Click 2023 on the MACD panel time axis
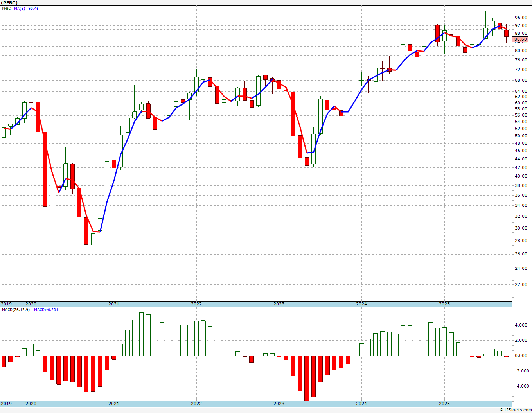 click(x=279, y=404)
